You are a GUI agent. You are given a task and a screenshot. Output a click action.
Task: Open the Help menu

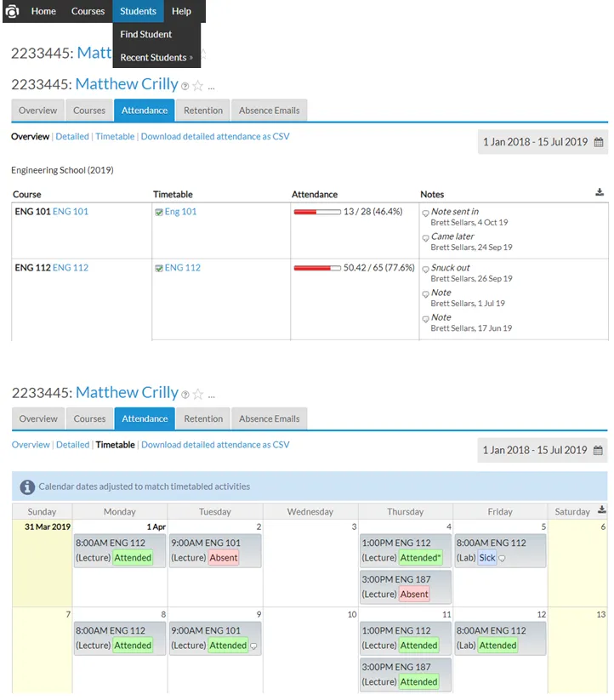click(x=181, y=11)
